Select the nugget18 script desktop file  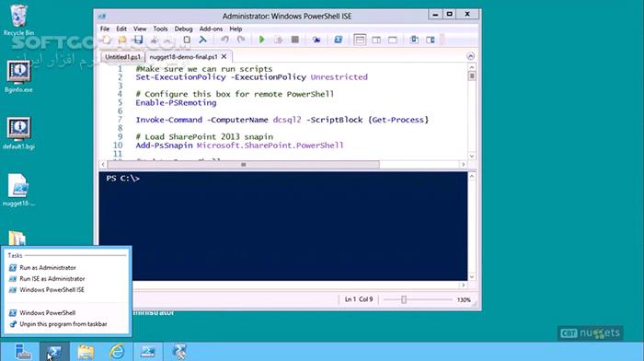pos(18,190)
